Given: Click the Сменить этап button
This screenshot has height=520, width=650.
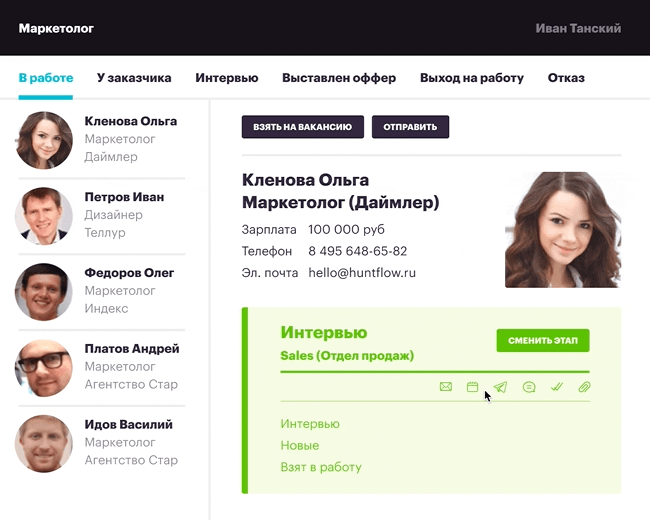Looking at the screenshot, I should pos(543,340).
